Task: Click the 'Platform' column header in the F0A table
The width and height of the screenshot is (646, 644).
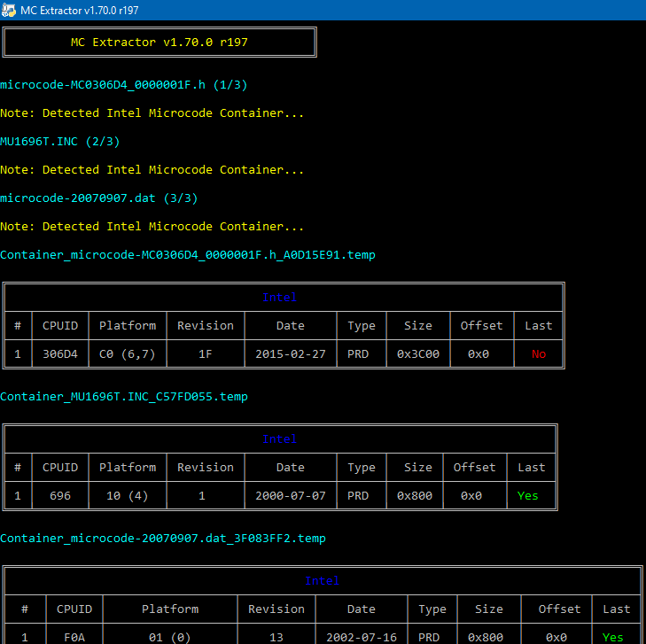Action: tap(170, 609)
